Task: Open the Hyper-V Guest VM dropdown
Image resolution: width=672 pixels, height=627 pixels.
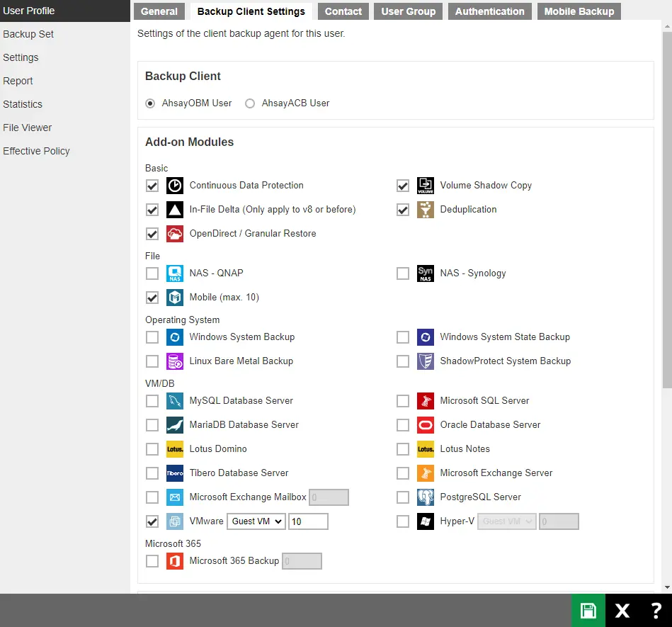Action: point(507,521)
